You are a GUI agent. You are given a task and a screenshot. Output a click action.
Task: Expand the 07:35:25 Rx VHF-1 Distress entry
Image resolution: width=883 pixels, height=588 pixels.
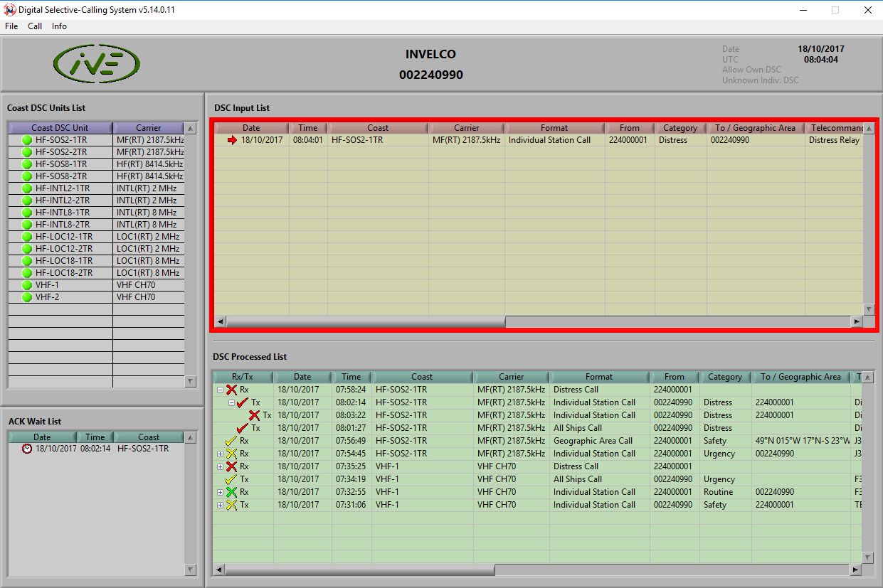220,466
